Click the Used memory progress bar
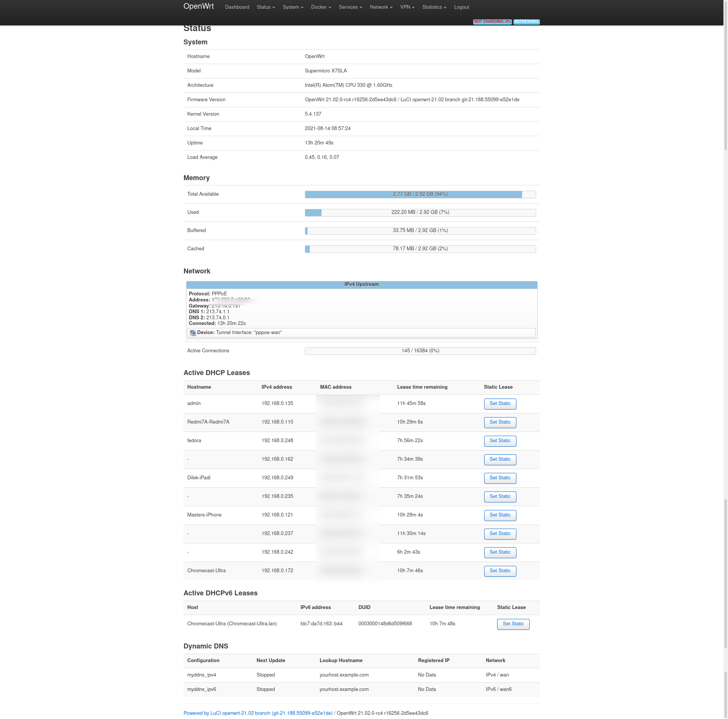 coord(420,212)
